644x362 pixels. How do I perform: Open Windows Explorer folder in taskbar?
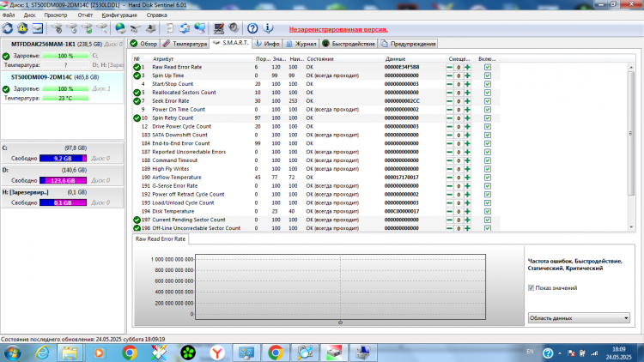click(x=70, y=353)
